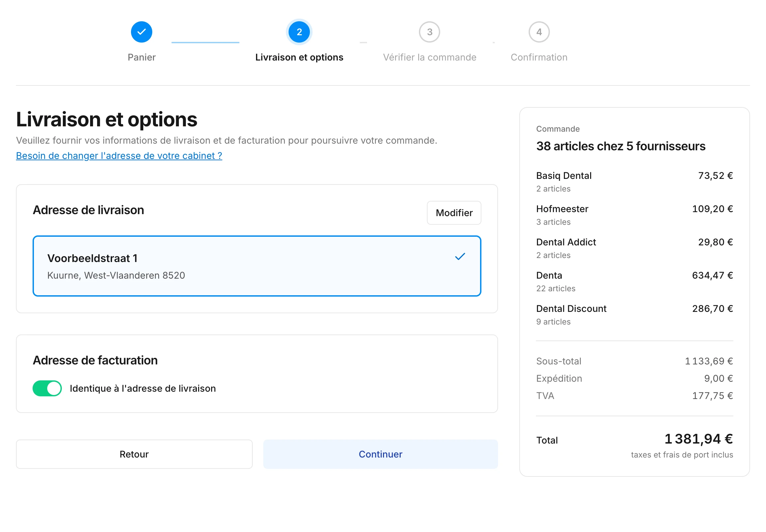Click the Modifier button
The image size is (766, 532).
click(x=454, y=213)
